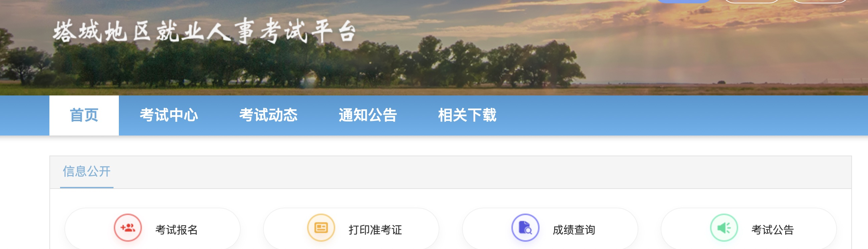
Task: Open the 首页 navigation tab
Action: (84, 115)
